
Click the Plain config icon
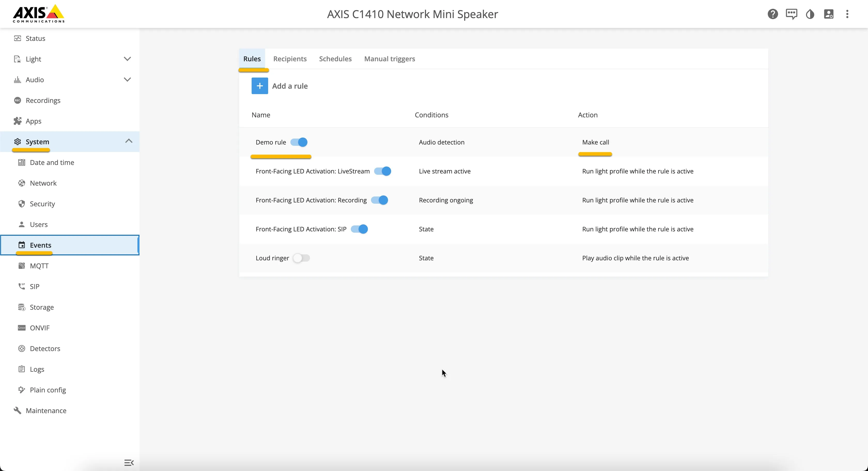(21, 390)
